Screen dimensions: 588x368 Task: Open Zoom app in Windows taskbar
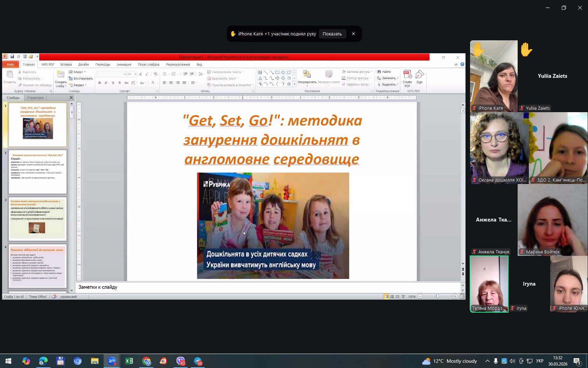112,361
